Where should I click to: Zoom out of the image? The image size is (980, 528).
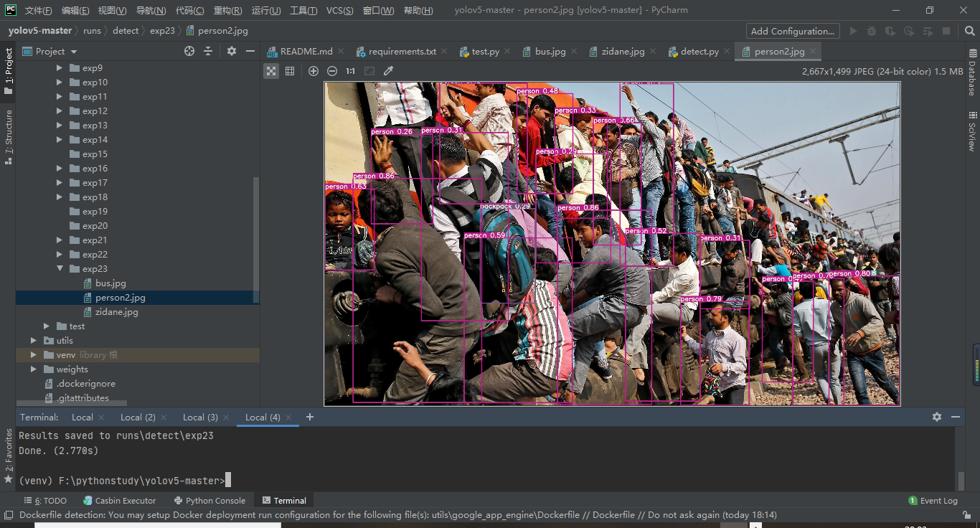pyautogui.click(x=332, y=71)
